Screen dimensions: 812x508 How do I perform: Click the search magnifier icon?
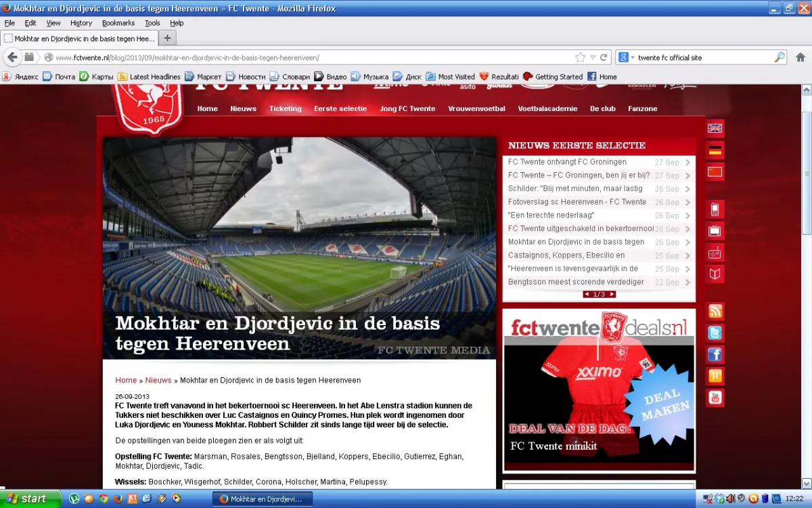780,58
